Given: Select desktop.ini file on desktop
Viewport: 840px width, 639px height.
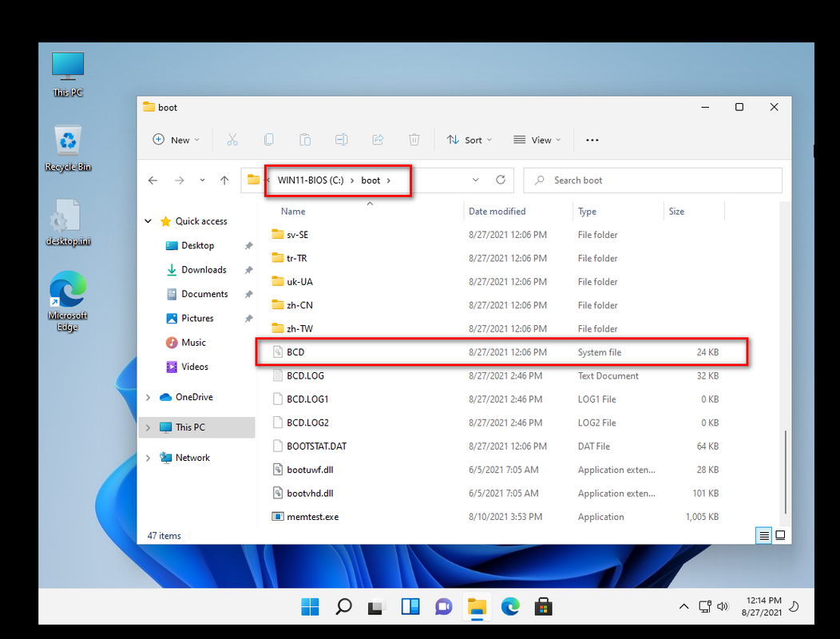Looking at the screenshot, I should (x=68, y=223).
